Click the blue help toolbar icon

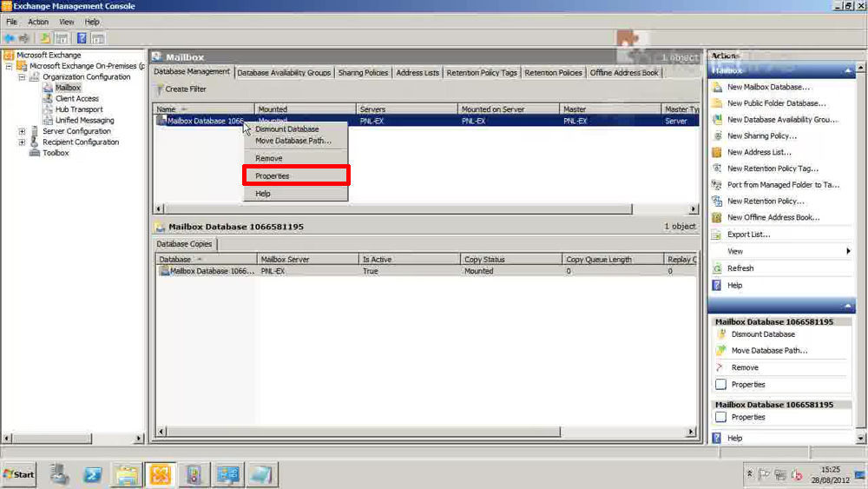[x=82, y=38]
